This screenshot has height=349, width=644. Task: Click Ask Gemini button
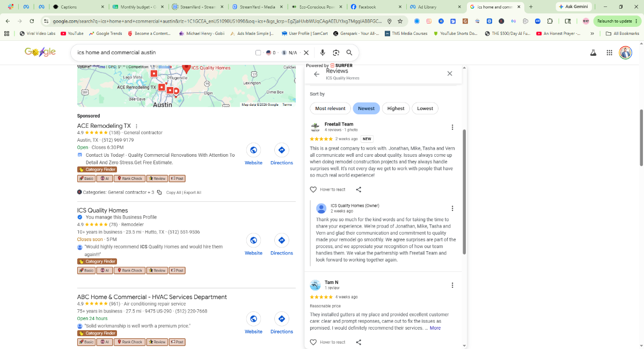573,7
